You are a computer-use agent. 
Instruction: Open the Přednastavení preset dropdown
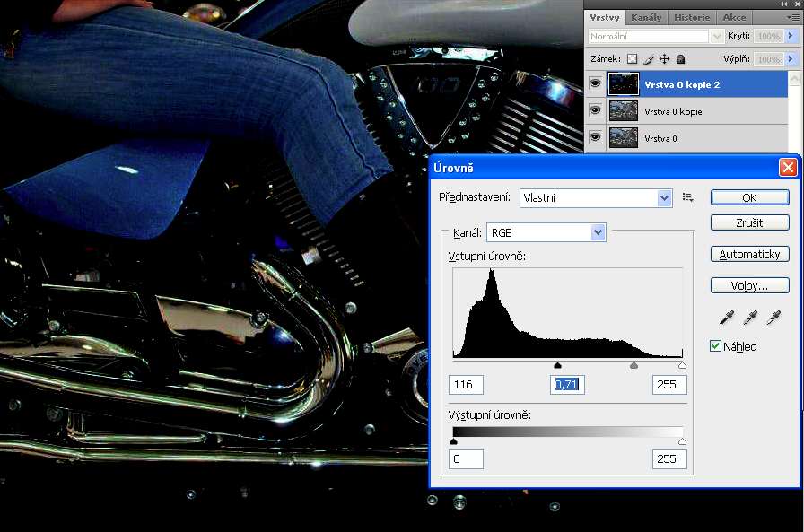(664, 198)
